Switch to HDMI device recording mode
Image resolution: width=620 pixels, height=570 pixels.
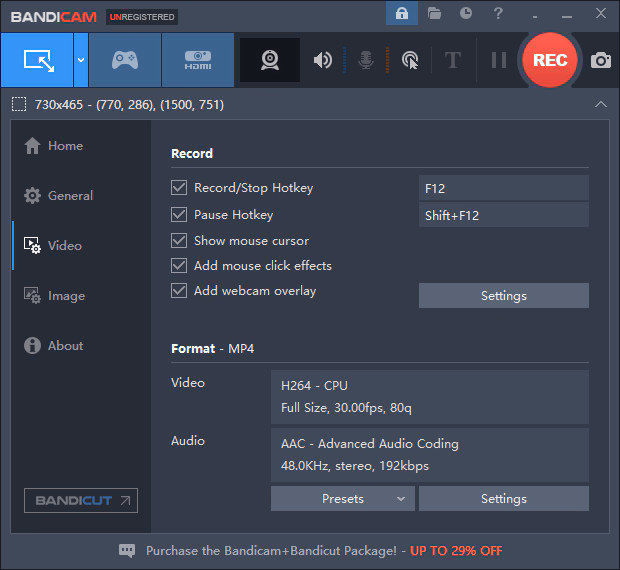(198, 60)
